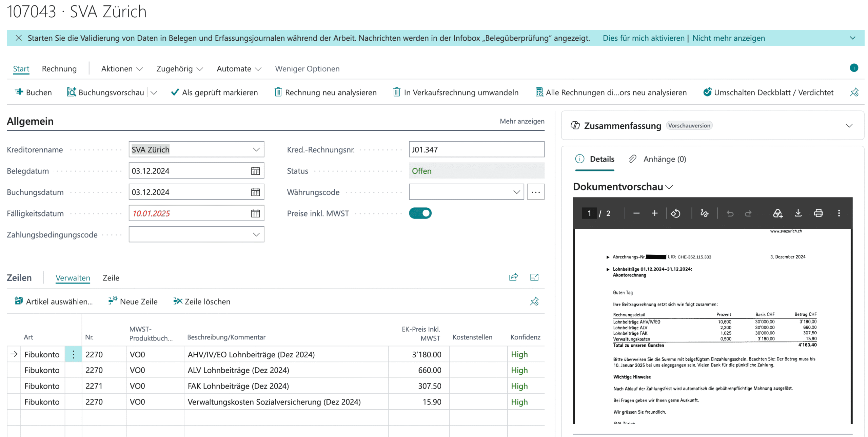The image size is (868, 437).
Task: Click the draw annotation tool in PDF viewer
Action: (704, 213)
